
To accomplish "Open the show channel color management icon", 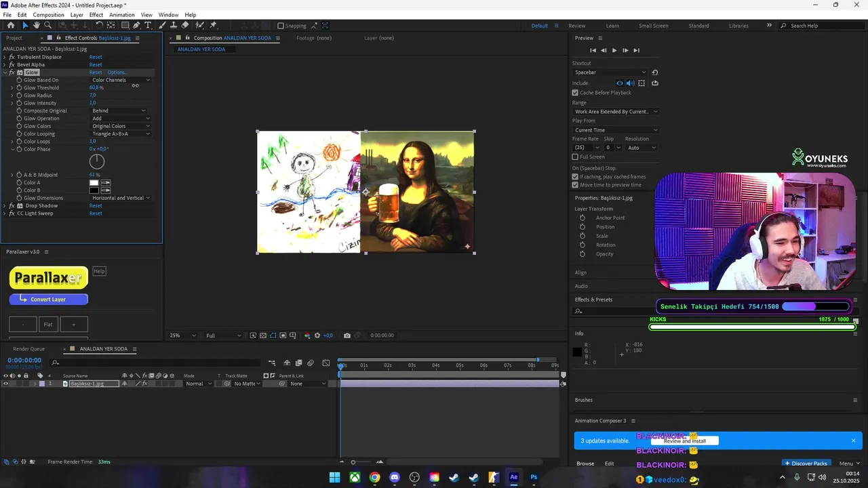I will 307,335.
